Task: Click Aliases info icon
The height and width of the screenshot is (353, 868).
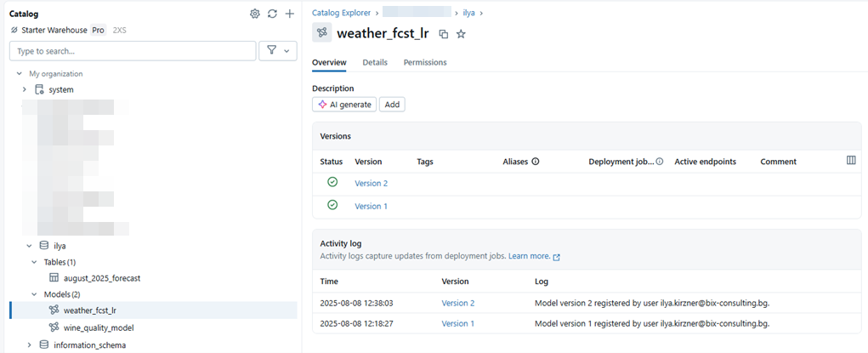Action: tap(536, 162)
